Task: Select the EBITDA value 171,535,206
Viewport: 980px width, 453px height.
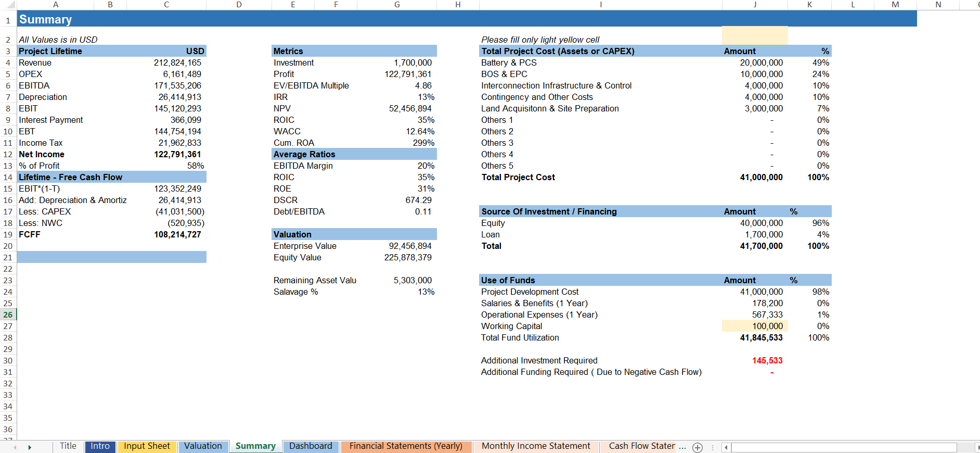Action: tap(177, 85)
